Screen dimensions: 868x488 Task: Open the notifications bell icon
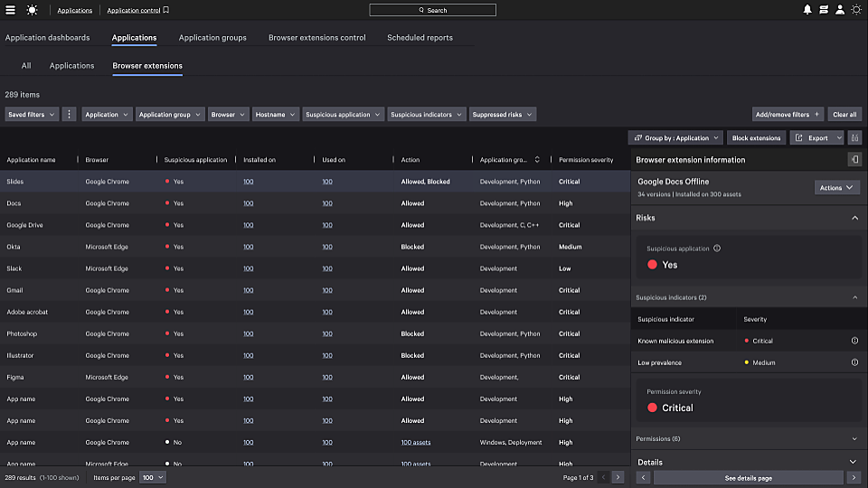(807, 10)
